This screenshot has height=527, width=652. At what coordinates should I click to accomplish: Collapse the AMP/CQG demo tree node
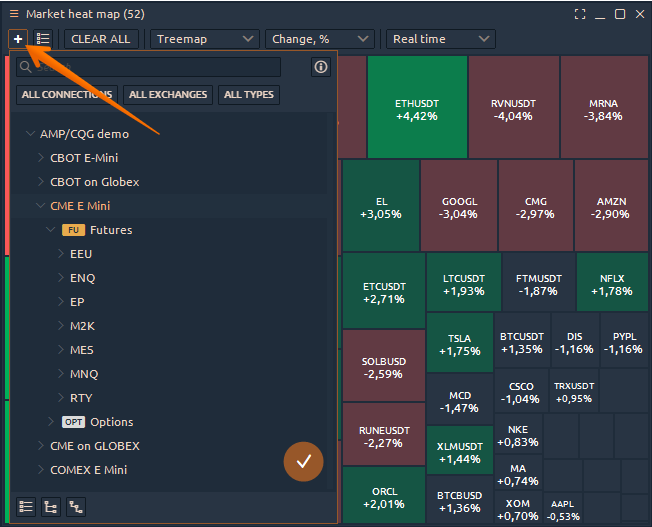[29, 134]
